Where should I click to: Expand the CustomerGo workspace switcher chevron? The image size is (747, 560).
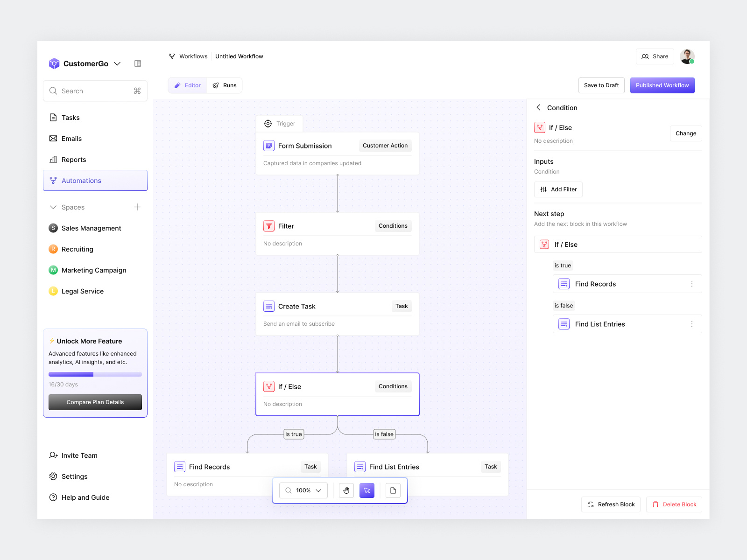tap(117, 63)
